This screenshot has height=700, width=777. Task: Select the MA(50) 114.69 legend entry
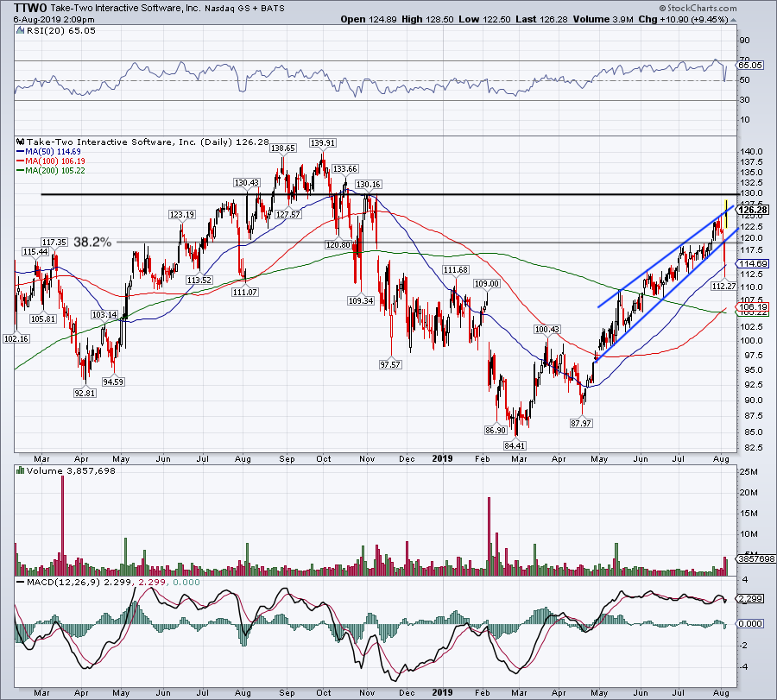pyautogui.click(x=48, y=152)
